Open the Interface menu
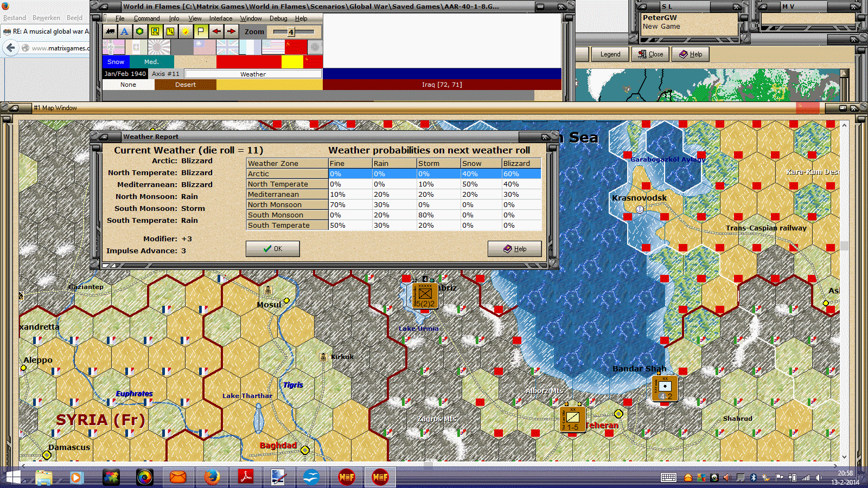Image resolution: width=868 pixels, height=488 pixels. point(221,18)
